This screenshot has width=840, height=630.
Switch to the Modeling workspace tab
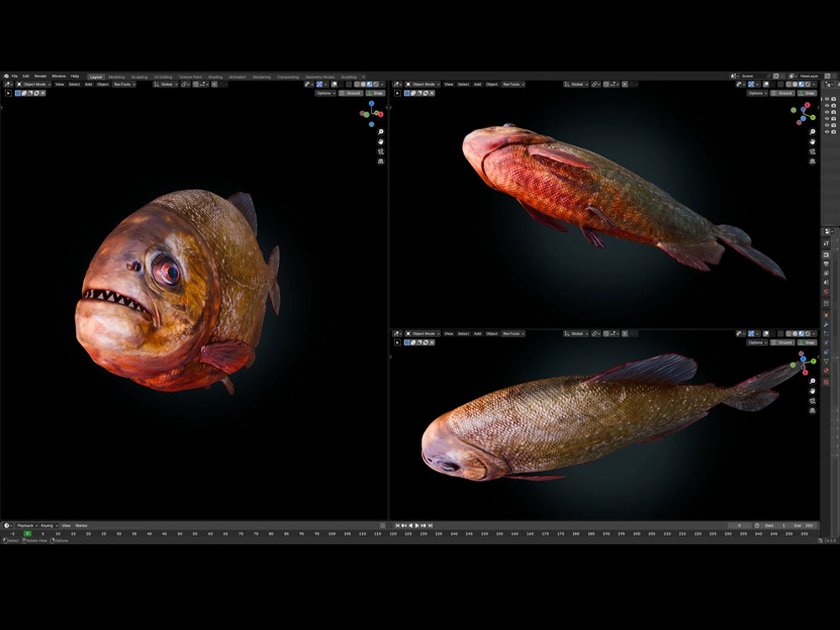pyautogui.click(x=116, y=77)
